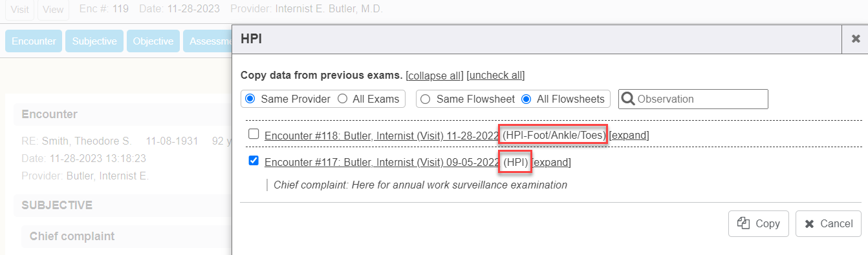Check Encounter #118 checkbox

254,134
